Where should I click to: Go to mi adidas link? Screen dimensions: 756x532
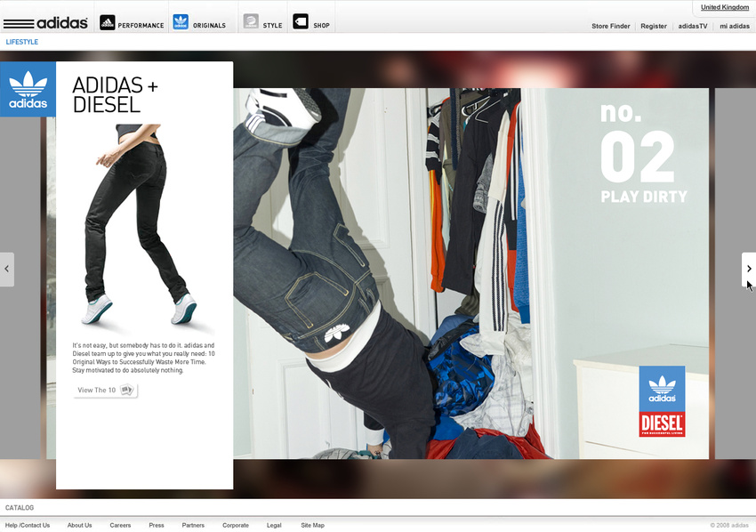tap(735, 26)
